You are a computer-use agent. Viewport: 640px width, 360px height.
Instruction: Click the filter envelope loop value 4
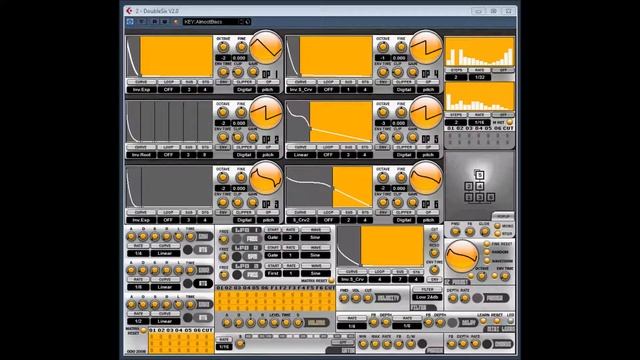379,279
